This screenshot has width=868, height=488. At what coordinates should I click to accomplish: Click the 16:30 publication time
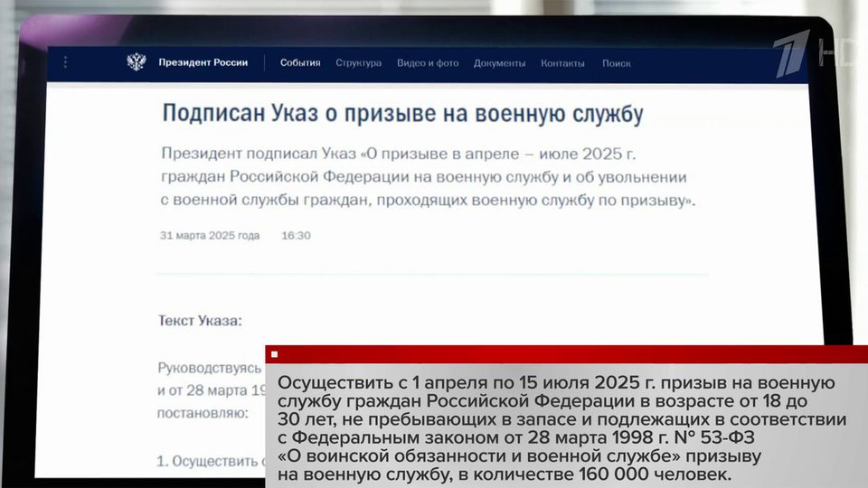point(296,236)
